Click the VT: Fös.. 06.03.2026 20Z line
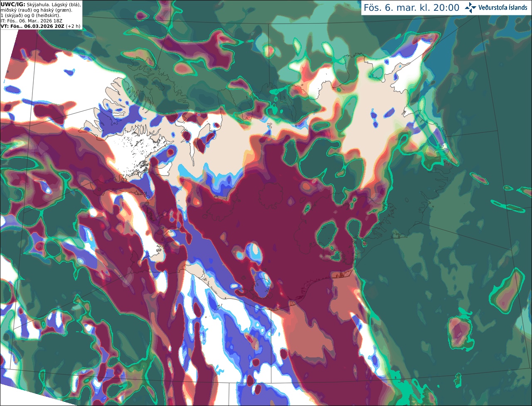The height and width of the screenshot is (406, 532). (40, 26)
